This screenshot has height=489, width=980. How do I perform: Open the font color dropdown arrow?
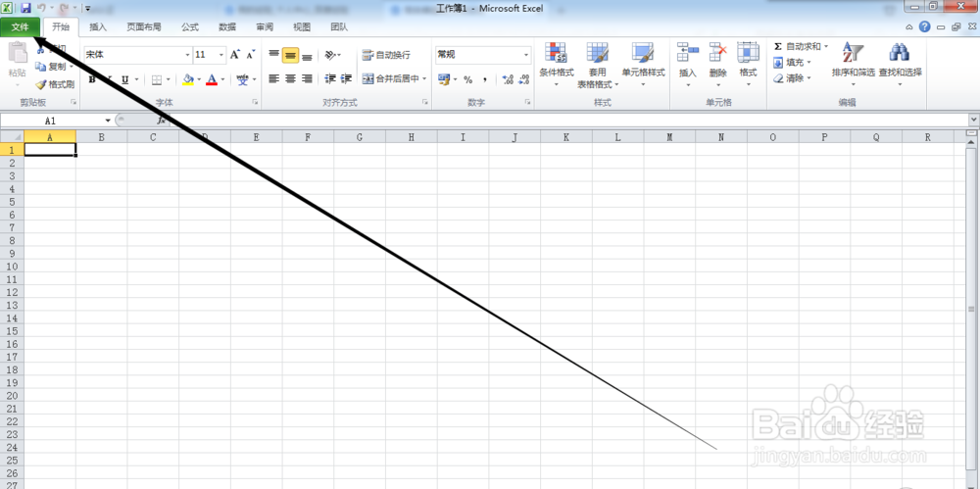click(222, 79)
